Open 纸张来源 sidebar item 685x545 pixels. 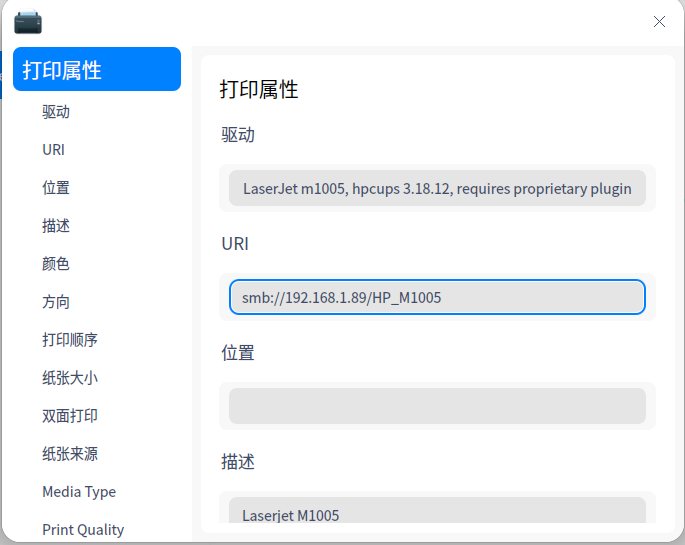tap(70, 454)
